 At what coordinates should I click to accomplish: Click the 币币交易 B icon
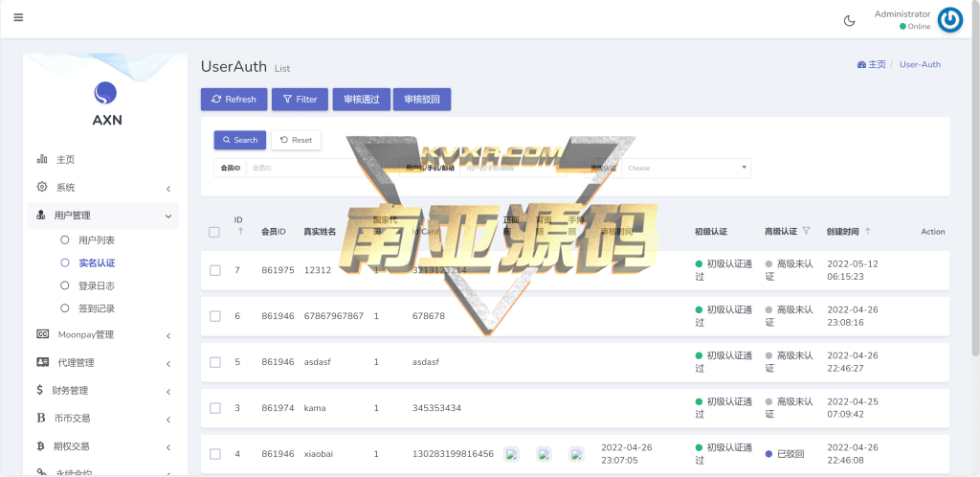point(41,418)
